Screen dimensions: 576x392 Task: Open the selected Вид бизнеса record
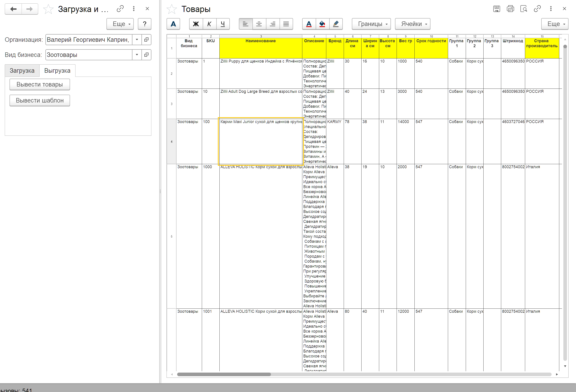[x=146, y=55]
